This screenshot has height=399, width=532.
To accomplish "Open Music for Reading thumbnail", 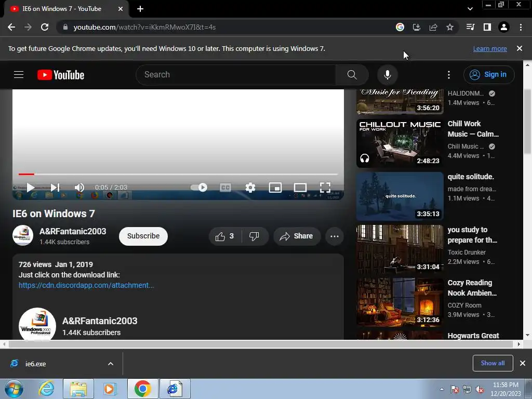I will [400, 102].
